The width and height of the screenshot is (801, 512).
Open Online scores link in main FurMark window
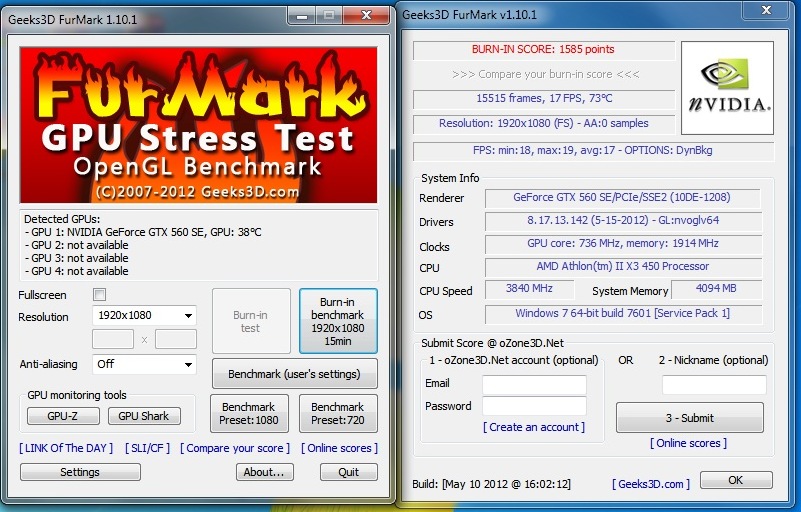[x=340, y=448]
